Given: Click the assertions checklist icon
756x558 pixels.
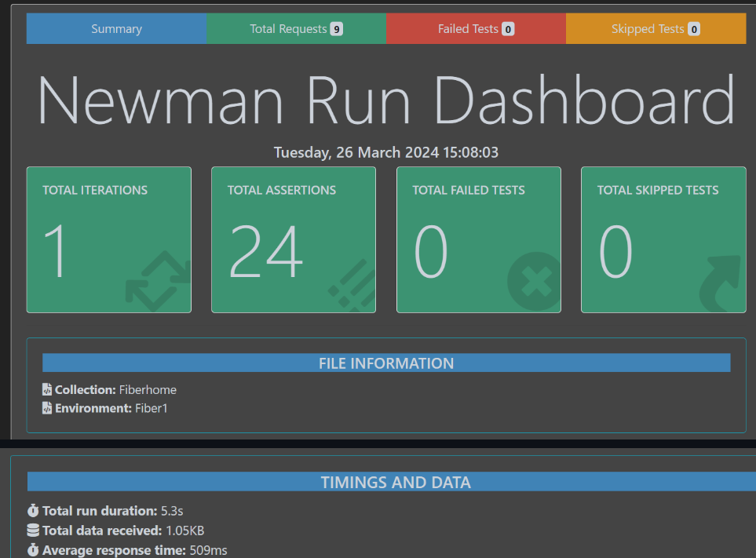Looking at the screenshot, I should 350,284.
